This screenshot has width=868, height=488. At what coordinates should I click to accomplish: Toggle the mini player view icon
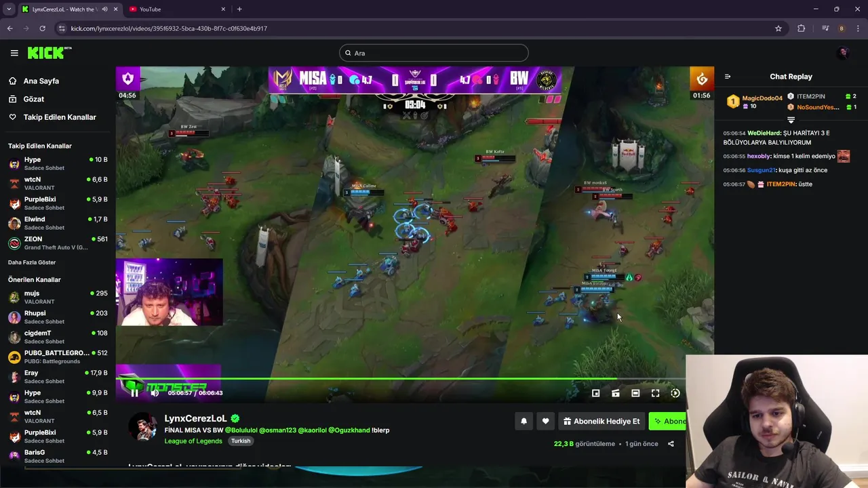pyautogui.click(x=596, y=393)
